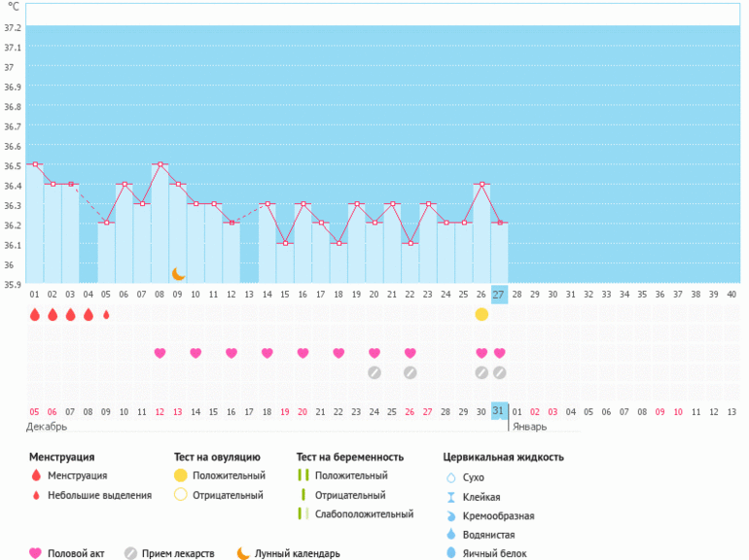Click the yellow Положительный ovulation legend circle

[182, 475]
